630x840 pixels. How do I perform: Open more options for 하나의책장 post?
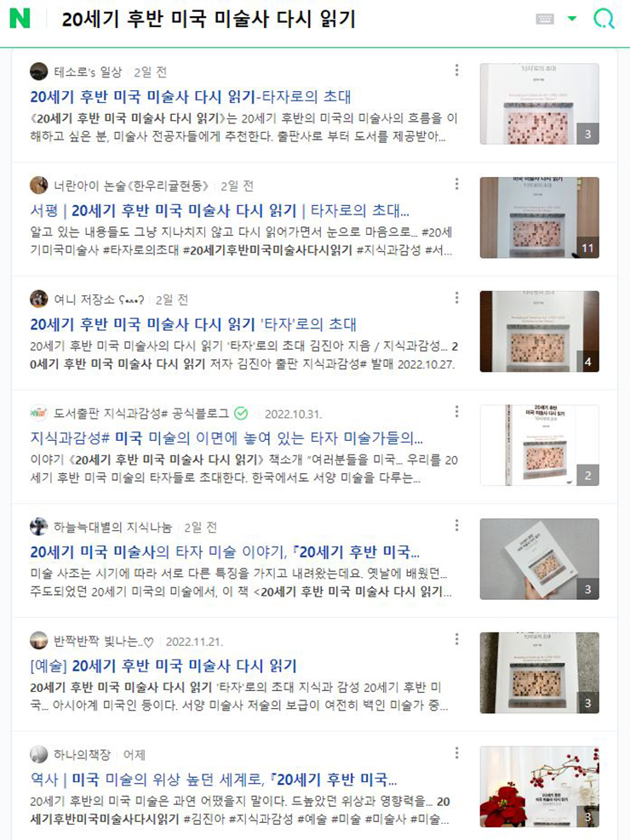[x=456, y=752]
